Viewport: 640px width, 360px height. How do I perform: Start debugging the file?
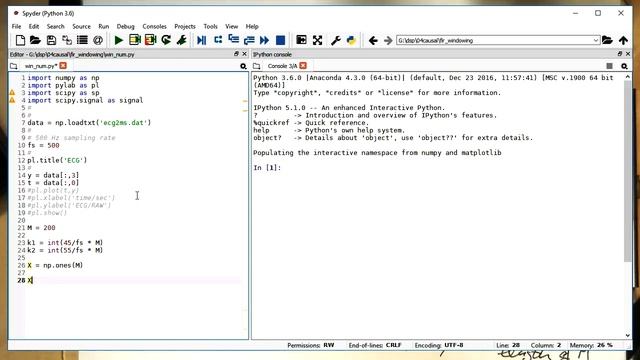[x=202, y=40]
